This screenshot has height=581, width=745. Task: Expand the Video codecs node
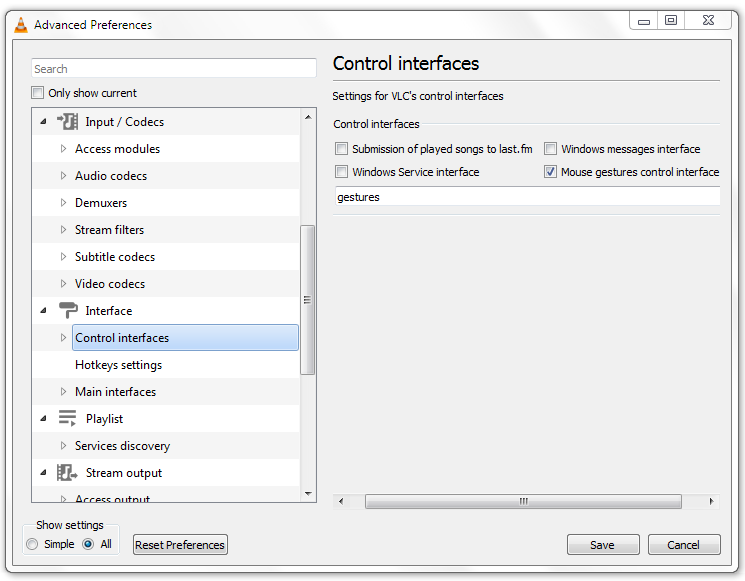[x=63, y=284]
